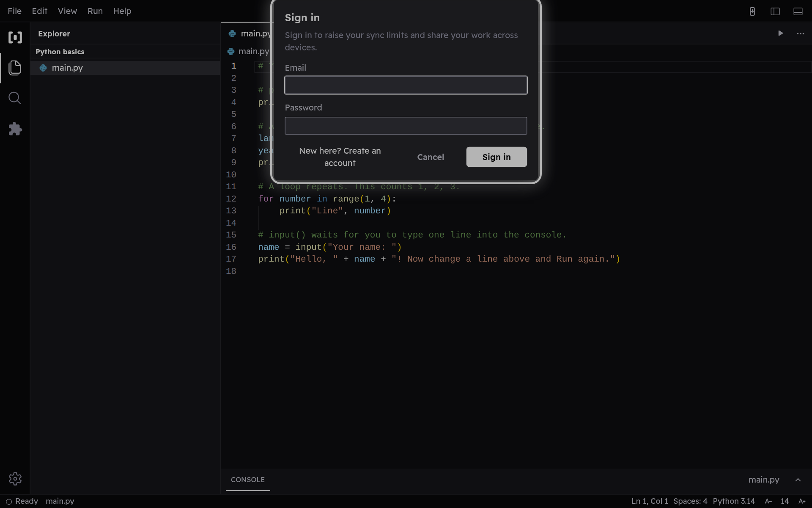Click the Python icon beside main.py in Explorer
The image size is (812, 508).
pyautogui.click(x=43, y=68)
